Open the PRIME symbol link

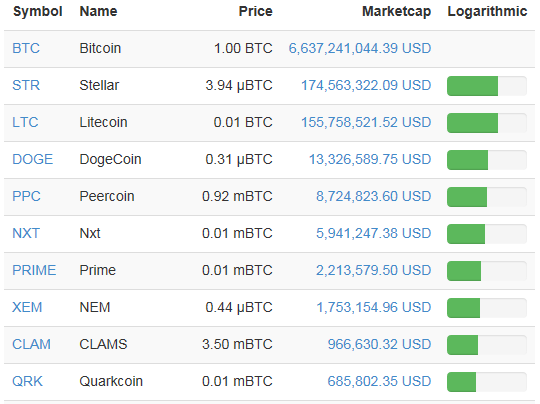point(34,270)
